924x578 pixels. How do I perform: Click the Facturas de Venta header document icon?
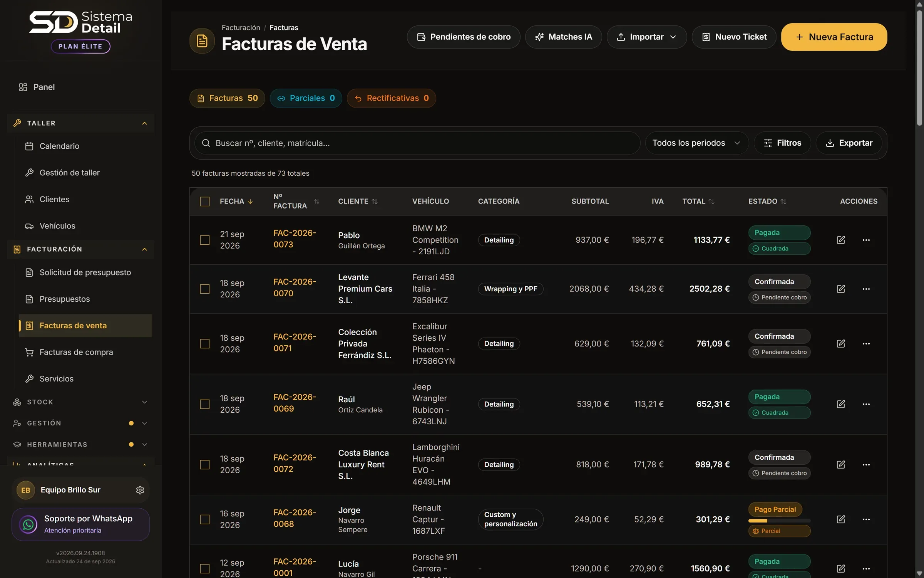(202, 40)
